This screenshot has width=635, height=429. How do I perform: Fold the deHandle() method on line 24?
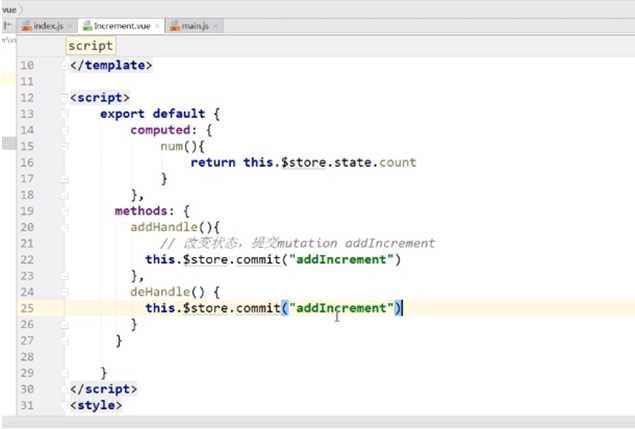tap(64, 292)
